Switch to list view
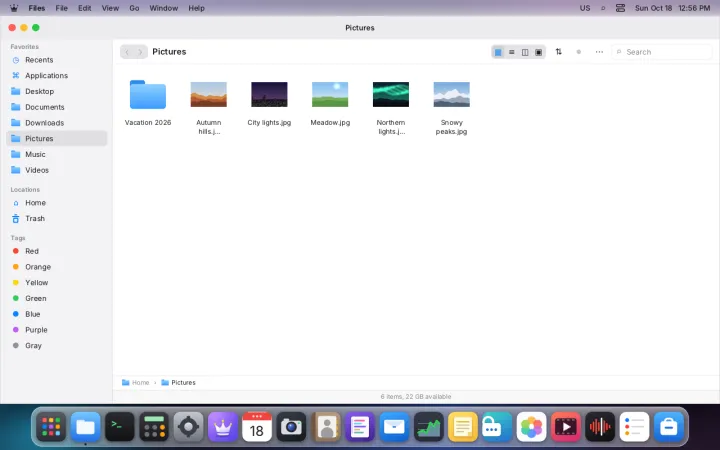This screenshot has height=450, width=720. tap(512, 52)
